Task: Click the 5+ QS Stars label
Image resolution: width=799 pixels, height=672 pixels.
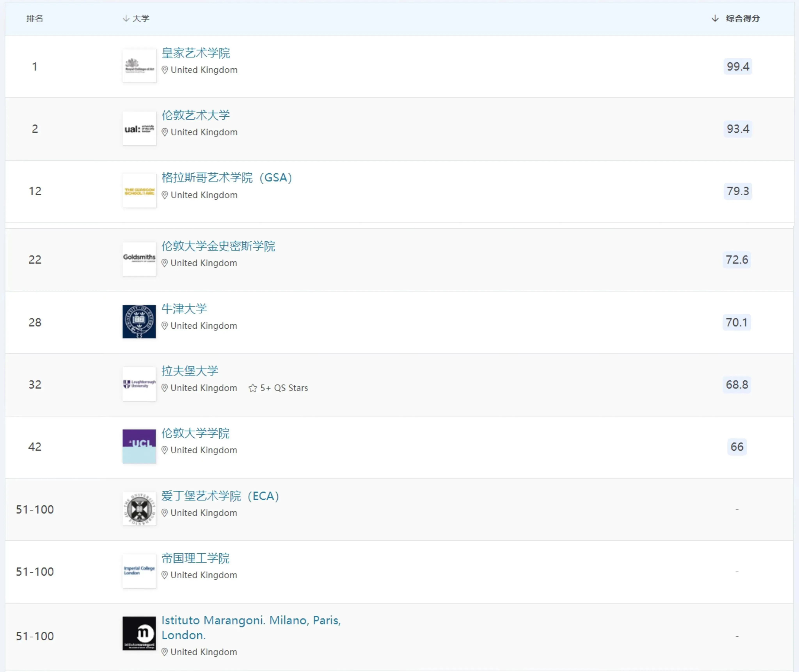Action: point(284,388)
